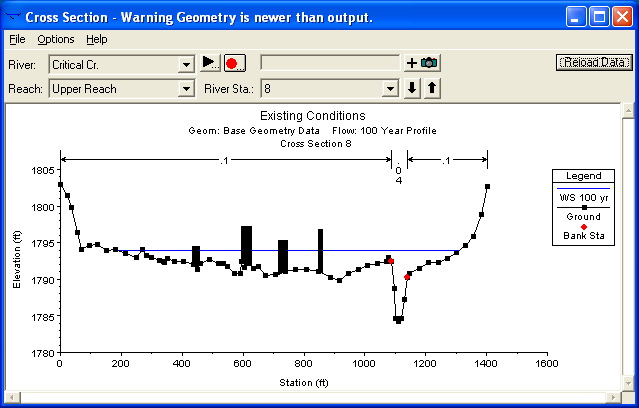This screenshot has width=639, height=408.
Task: Click the red Bank Sta legend marker
Action: (584, 227)
